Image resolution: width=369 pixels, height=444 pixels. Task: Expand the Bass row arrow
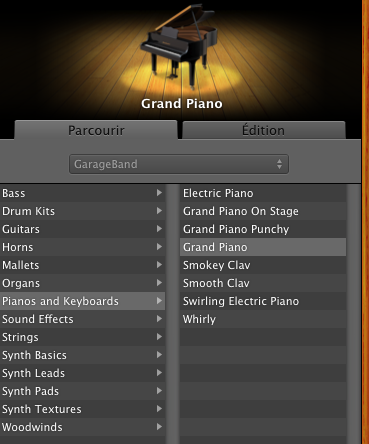coord(159,193)
